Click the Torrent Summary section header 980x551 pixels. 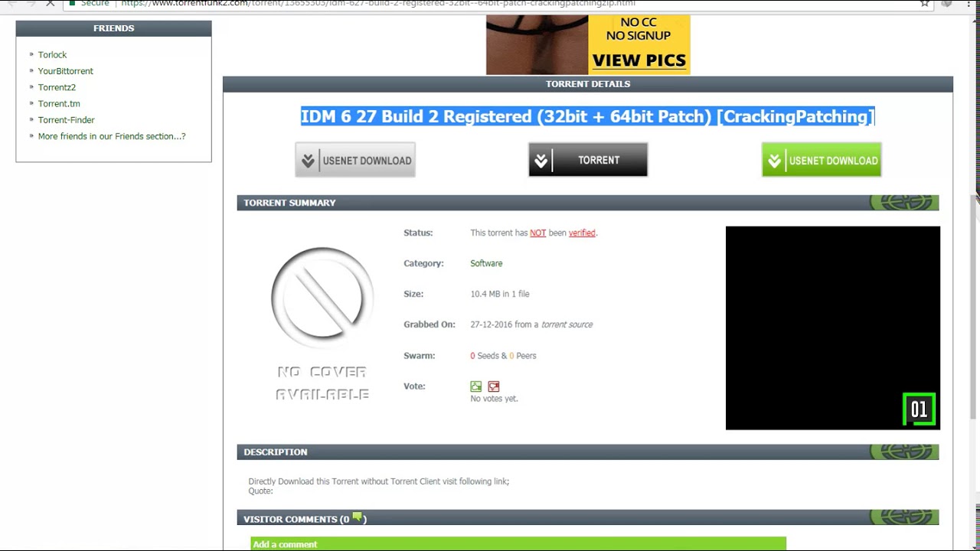[588, 203]
